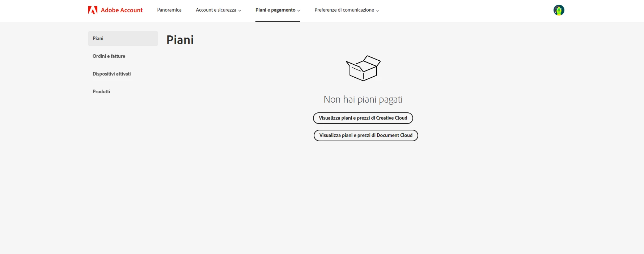Click the 'Non hai piani pagati' message

point(363,99)
